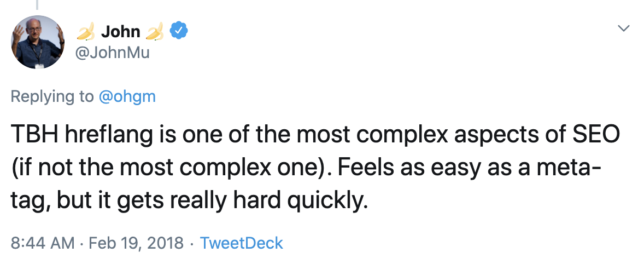644x264 pixels.
Task: Click the 8:44 AM timestamp
Action: click(43, 243)
